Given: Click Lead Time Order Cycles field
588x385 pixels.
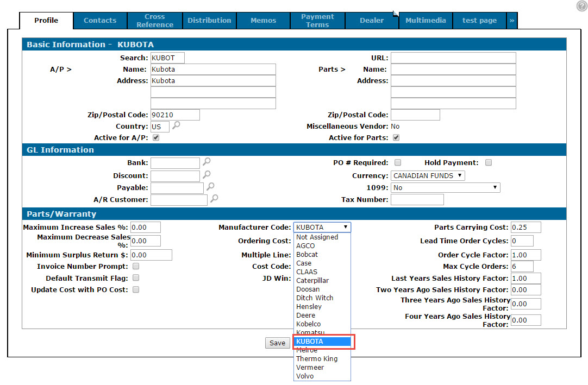Looking at the screenshot, I should (x=522, y=241).
